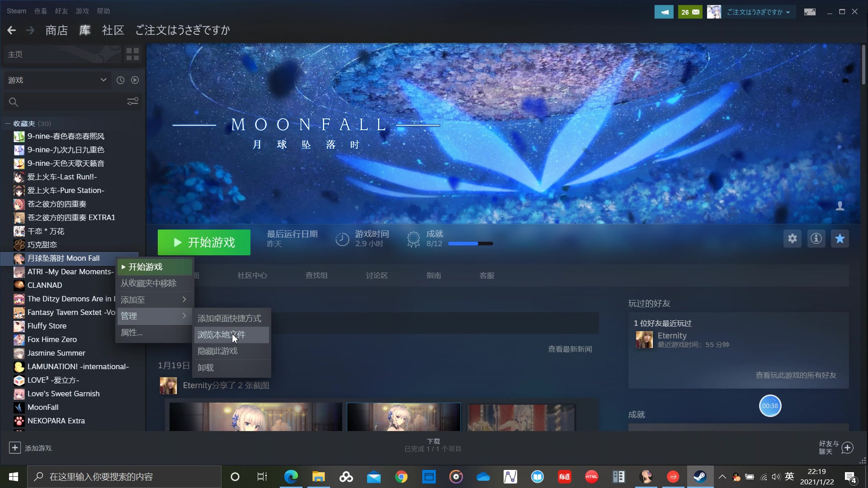Open the 查看 menu

(41, 11)
